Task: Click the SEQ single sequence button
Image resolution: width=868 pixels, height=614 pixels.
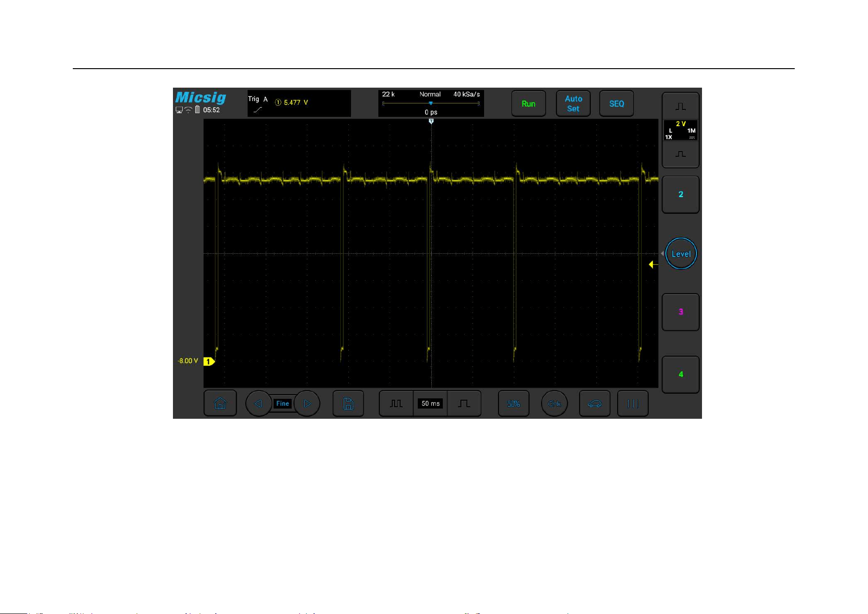Action: tap(617, 103)
